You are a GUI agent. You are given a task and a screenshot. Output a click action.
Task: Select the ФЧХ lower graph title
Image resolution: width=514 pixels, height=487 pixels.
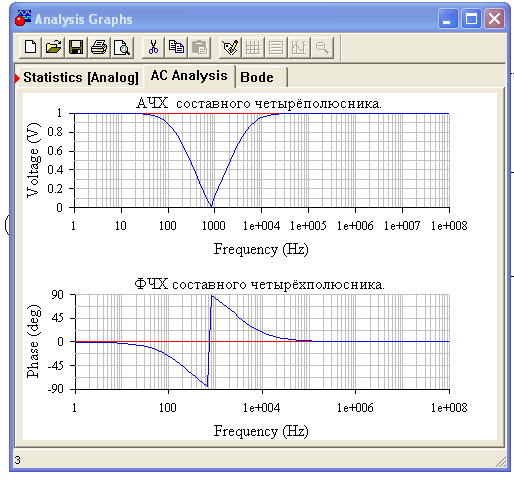click(259, 284)
